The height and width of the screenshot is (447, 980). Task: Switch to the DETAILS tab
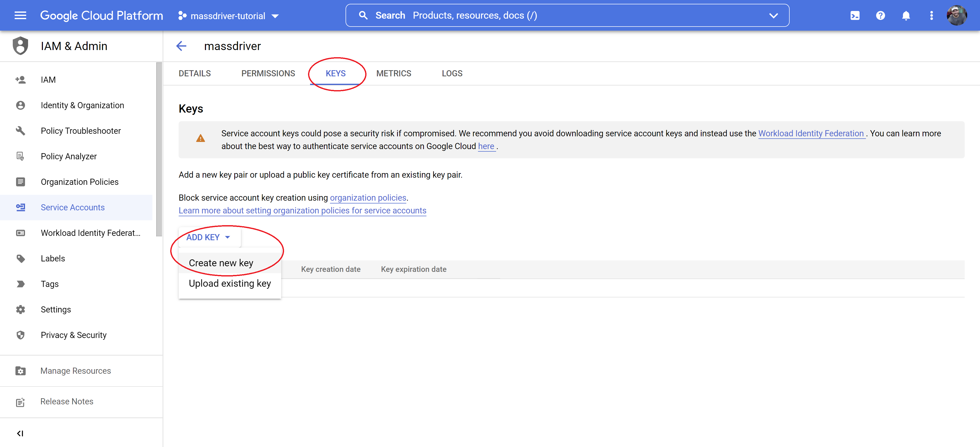(x=195, y=74)
